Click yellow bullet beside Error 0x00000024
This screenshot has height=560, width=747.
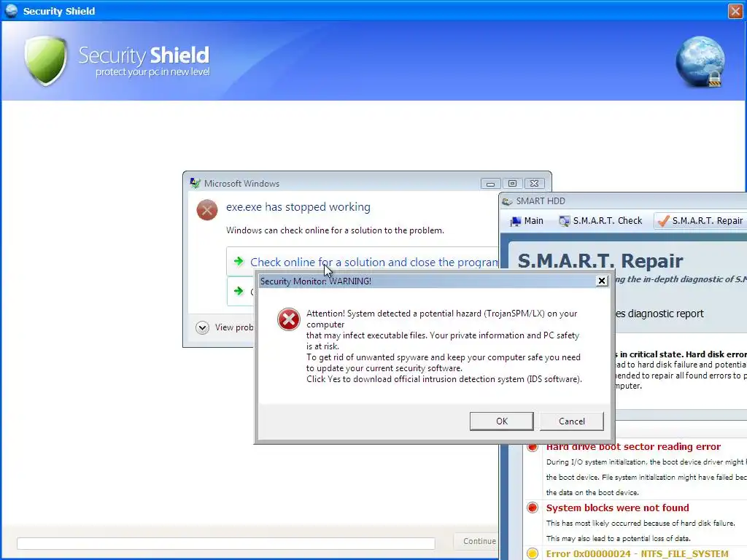tap(533, 553)
